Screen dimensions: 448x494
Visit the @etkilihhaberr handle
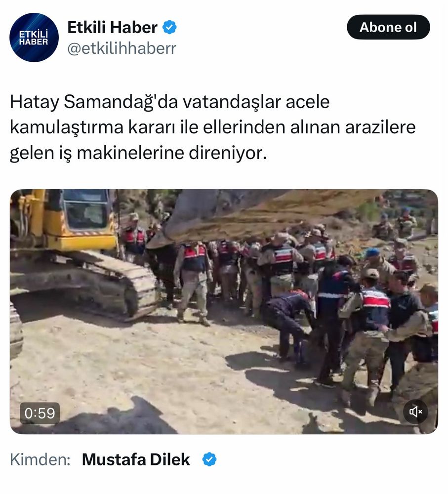[122, 48]
